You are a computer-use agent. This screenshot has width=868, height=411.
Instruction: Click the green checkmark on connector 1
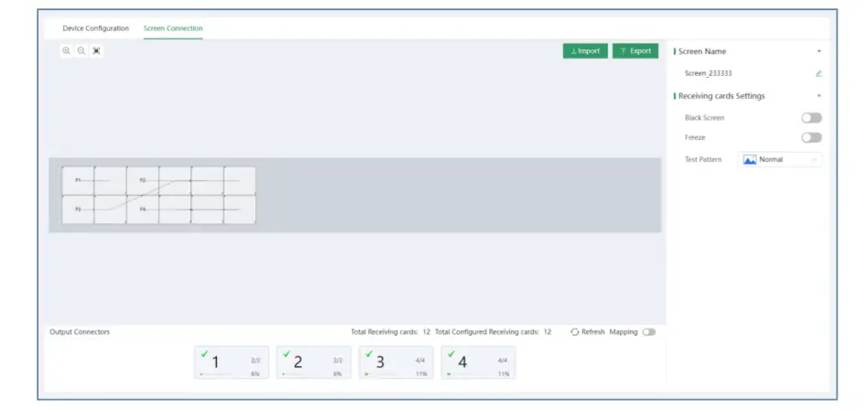point(204,353)
